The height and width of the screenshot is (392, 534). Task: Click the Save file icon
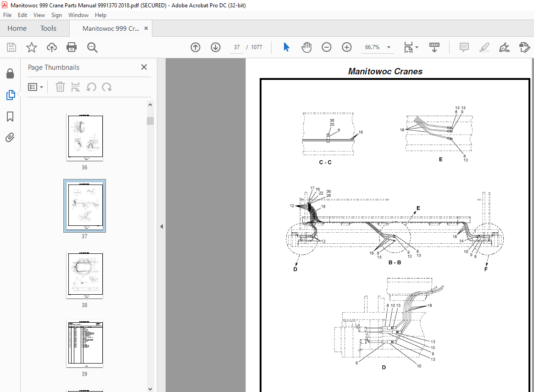[11, 47]
